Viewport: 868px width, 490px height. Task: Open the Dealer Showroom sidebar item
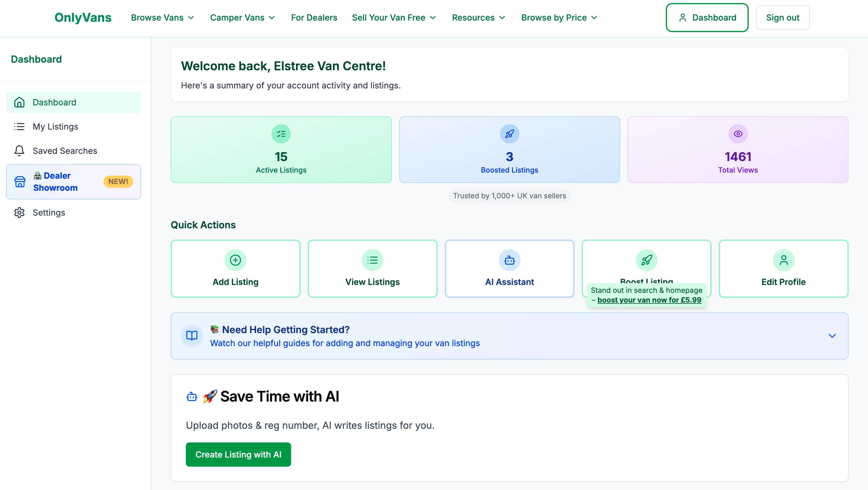pyautogui.click(x=56, y=182)
